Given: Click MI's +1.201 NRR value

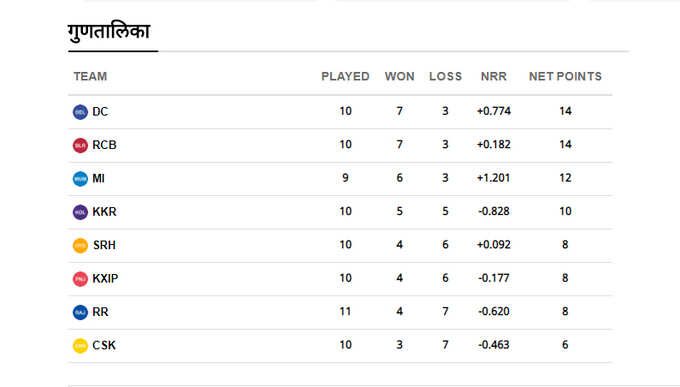Looking at the screenshot, I should click(494, 178).
